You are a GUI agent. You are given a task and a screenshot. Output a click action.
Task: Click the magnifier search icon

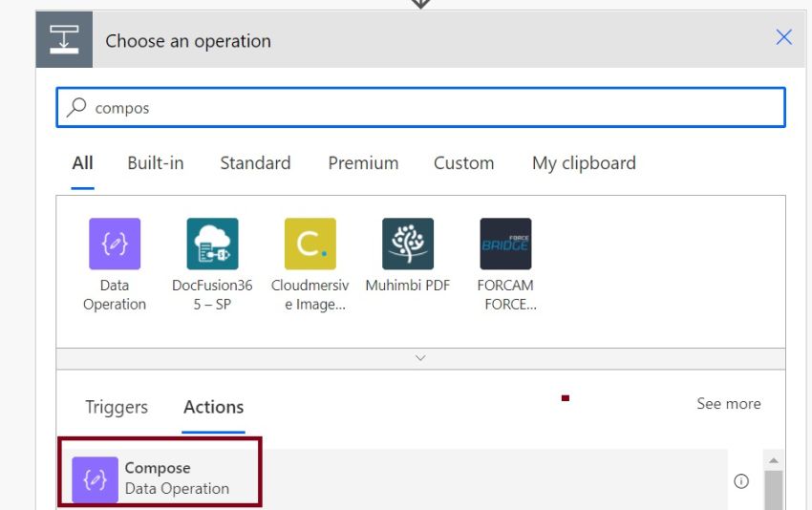click(x=76, y=107)
